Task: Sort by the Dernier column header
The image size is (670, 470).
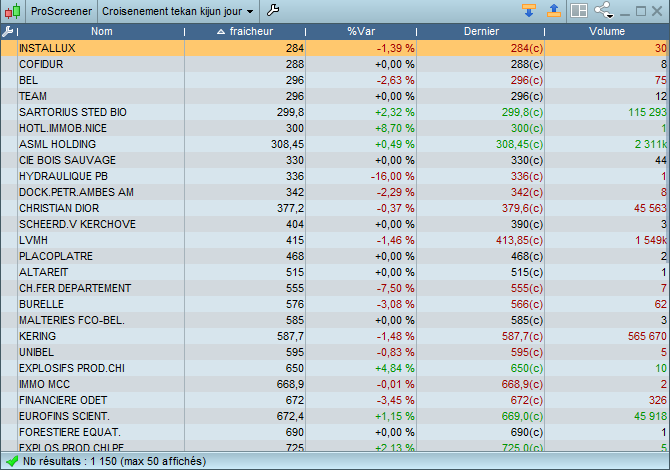Action: click(x=481, y=31)
